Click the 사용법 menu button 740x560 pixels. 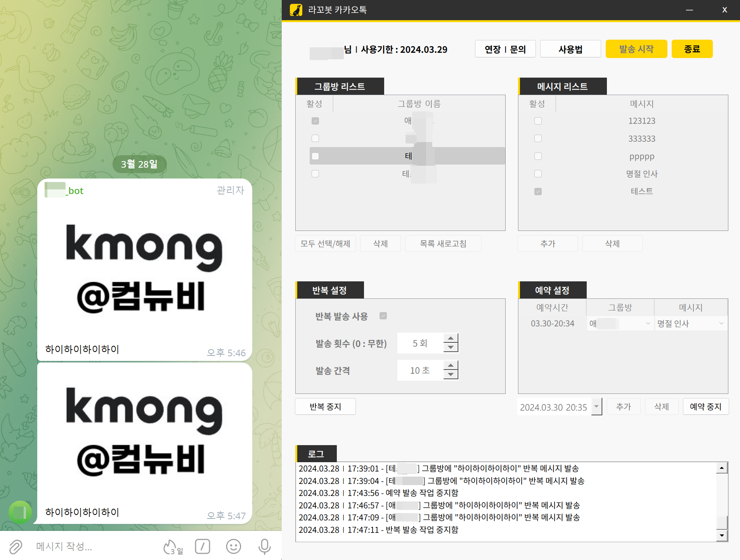[x=570, y=49]
